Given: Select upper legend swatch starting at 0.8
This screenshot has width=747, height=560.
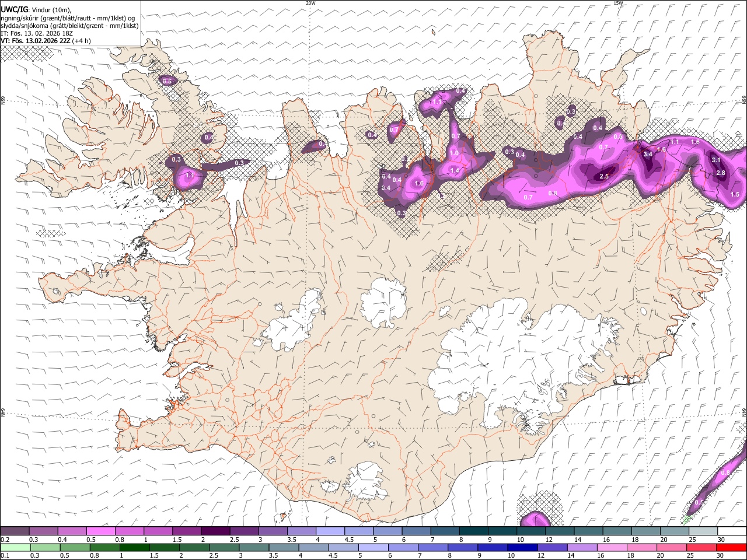Looking at the screenshot, I should [x=129, y=531].
